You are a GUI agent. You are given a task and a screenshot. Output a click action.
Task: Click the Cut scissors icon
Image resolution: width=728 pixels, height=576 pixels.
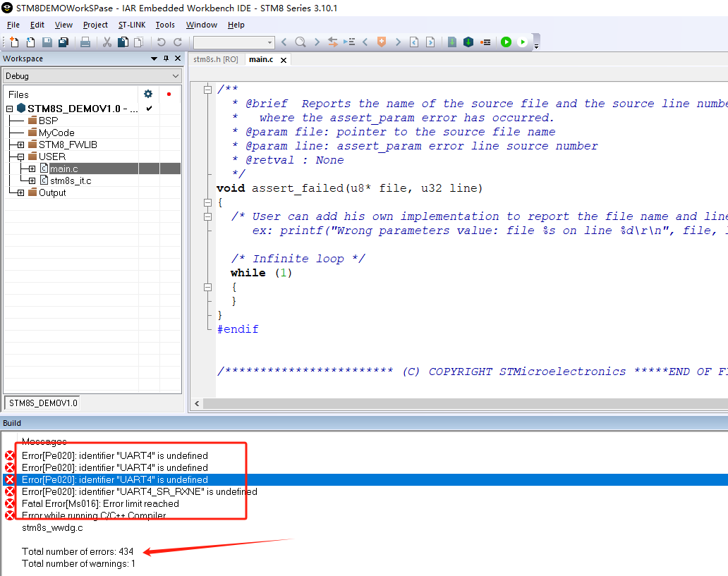pos(107,42)
